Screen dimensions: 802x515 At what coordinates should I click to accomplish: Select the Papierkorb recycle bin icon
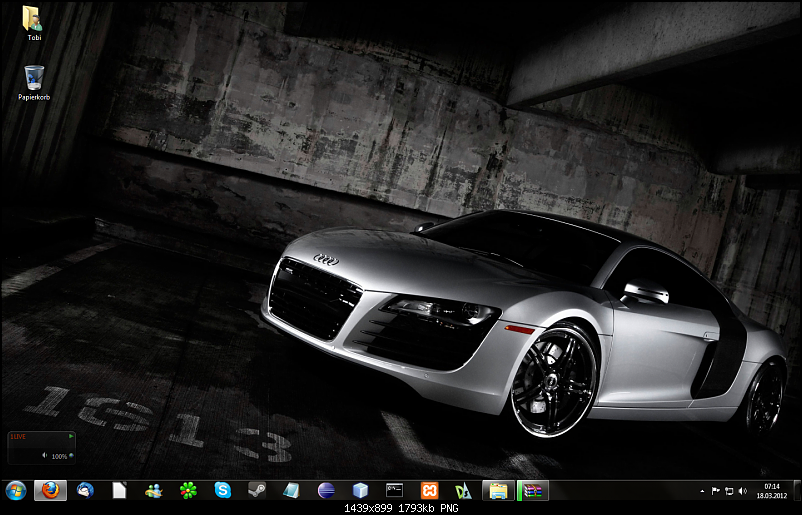[34, 83]
